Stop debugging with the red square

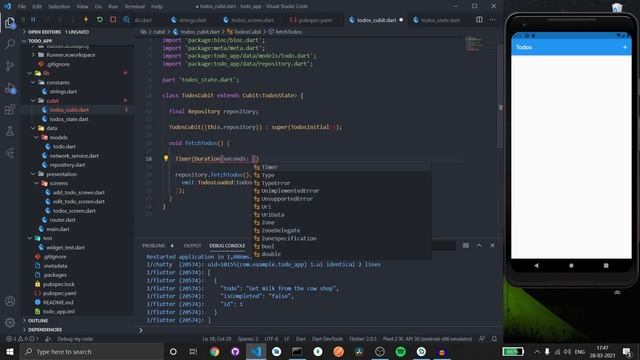113,19
